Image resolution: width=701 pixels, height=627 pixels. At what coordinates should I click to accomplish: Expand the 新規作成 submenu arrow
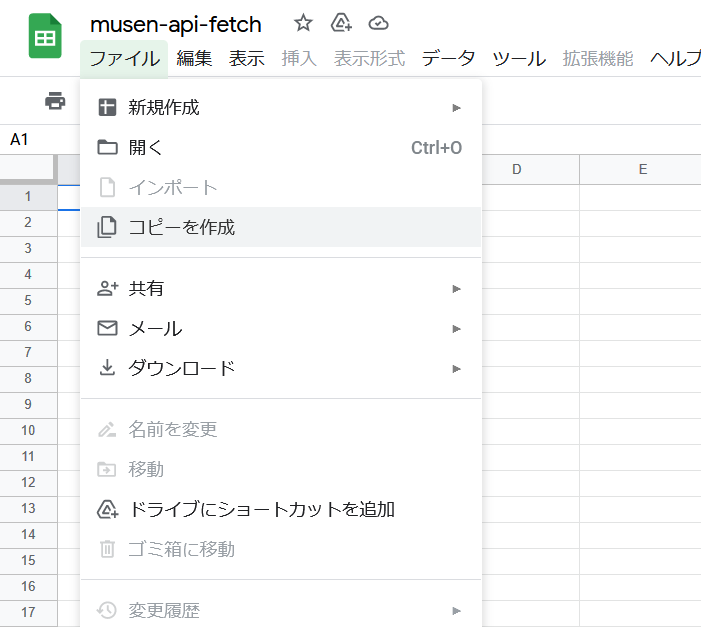[457, 107]
